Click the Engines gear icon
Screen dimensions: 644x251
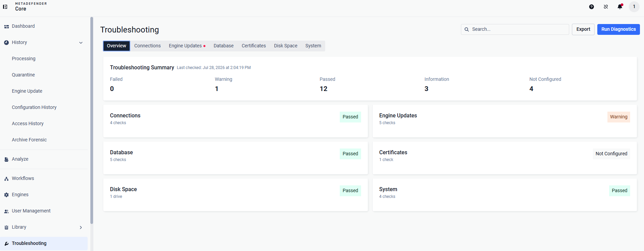click(x=6, y=195)
